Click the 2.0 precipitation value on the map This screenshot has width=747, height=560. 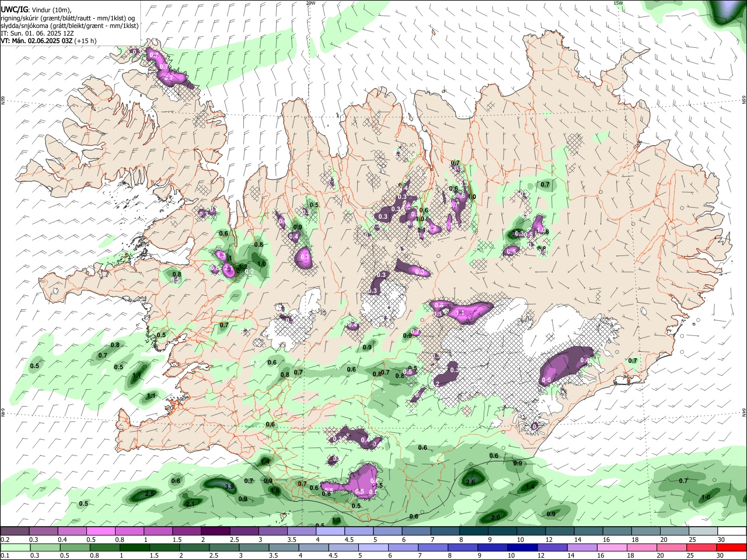click(x=495, y=518)
